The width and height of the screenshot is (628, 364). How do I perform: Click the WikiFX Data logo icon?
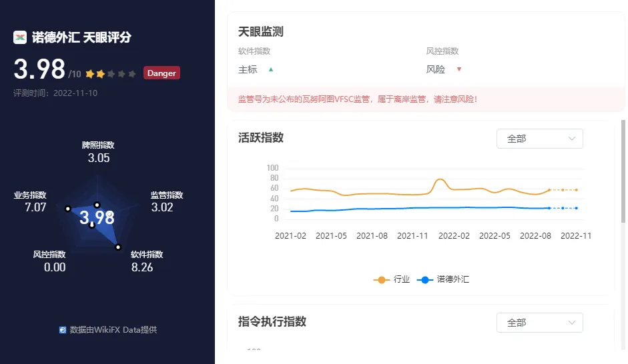pyautogui.click(x=63, y=330)
